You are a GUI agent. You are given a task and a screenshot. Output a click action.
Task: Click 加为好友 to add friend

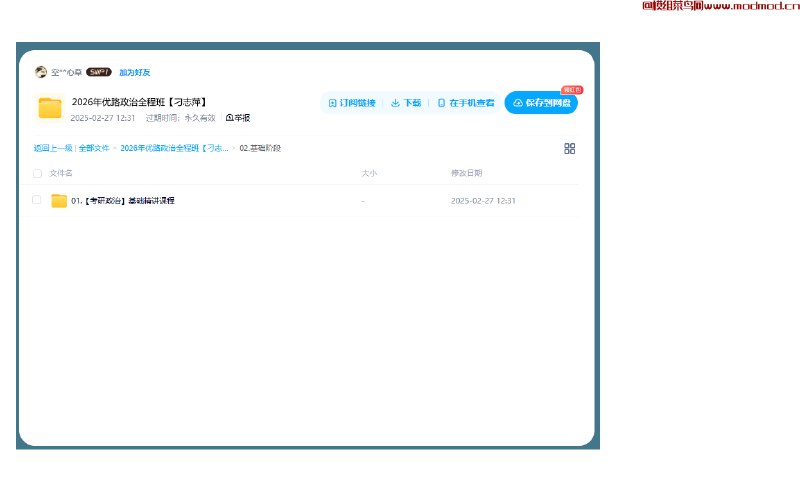(135, 72)
